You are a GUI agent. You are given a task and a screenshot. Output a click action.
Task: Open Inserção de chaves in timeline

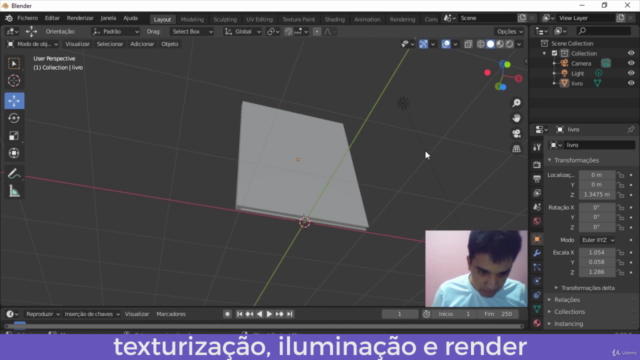click(92, 314)
